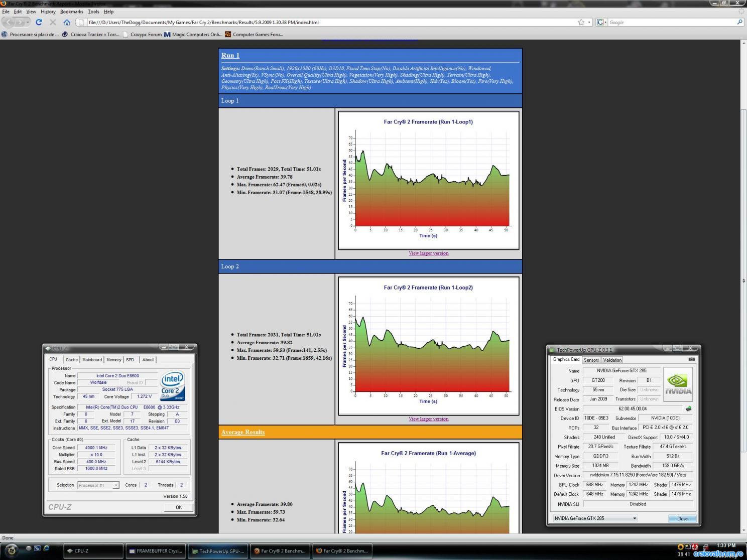The width and height of the screenshot is (747, 560).
Task: Click the Run 1-Average framerate chart
Action: 428,488
